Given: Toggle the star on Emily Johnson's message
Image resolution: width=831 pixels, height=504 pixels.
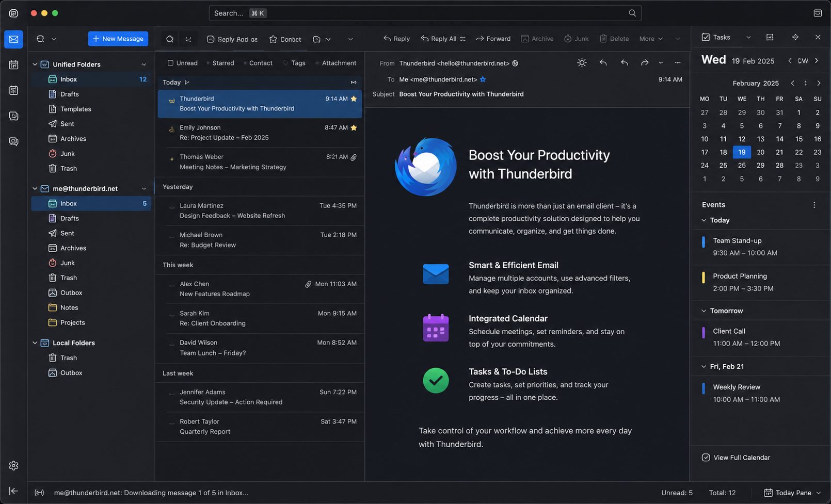Looking at the screenshot, I should click(x=354, y=127).
